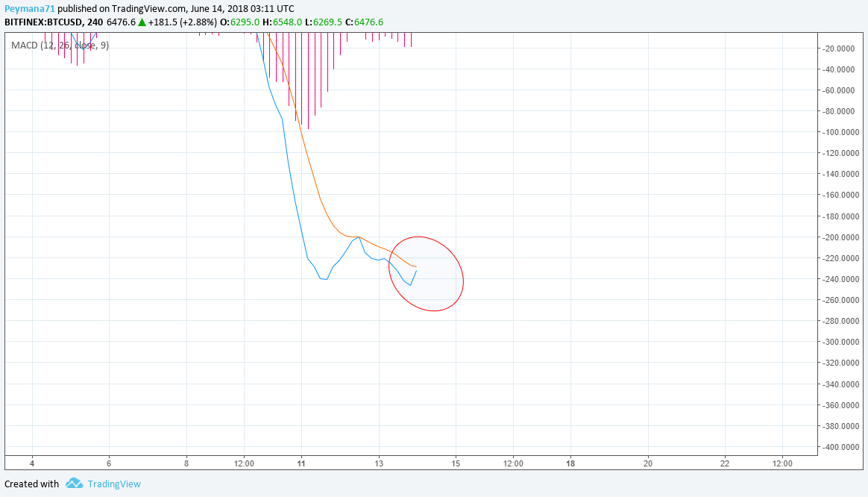The width and height of the screenshot is (868, 497).
Task: Click date label 8 on time axis
Action: [186, 463]
